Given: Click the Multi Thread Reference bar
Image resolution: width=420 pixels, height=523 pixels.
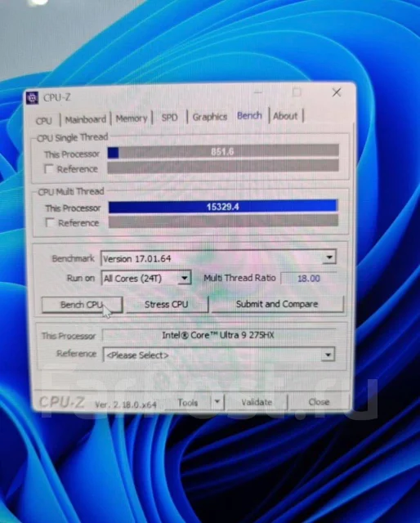Looking at the screenshot, I should point(224,221).
